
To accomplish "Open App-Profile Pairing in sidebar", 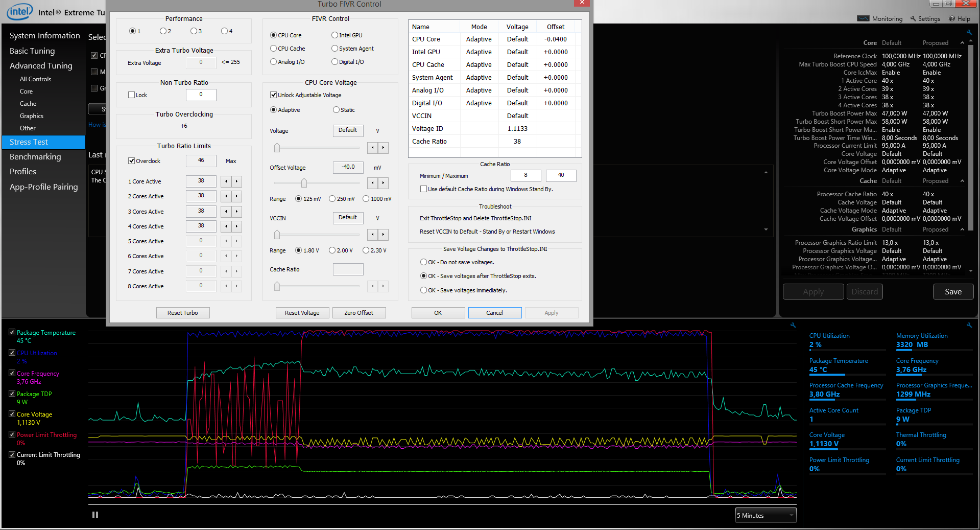I will tap(43, 187).
